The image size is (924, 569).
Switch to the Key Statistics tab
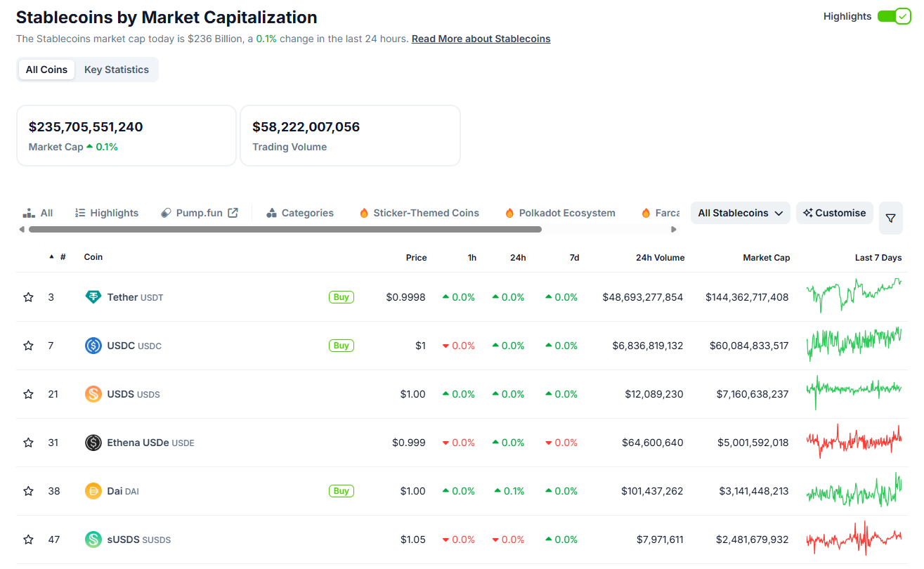pos(117,70)
